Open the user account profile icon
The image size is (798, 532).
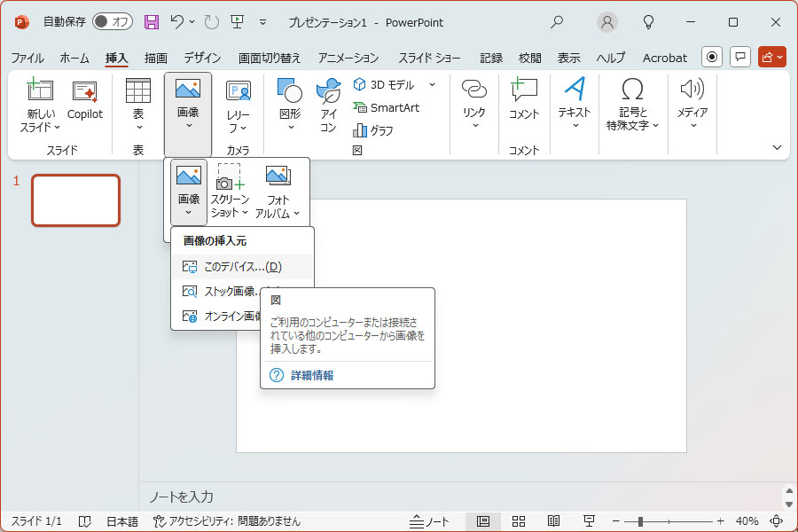pos(606,22)
